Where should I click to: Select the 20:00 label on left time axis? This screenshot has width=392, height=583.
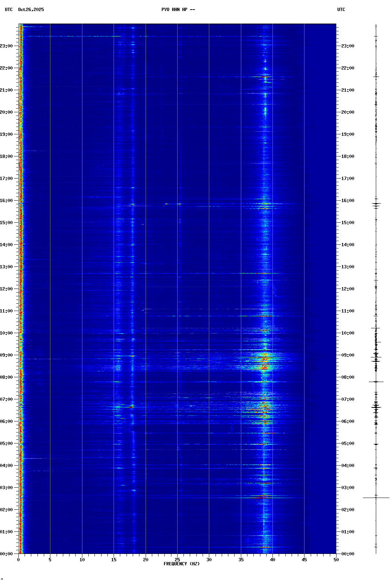[7, 112]
